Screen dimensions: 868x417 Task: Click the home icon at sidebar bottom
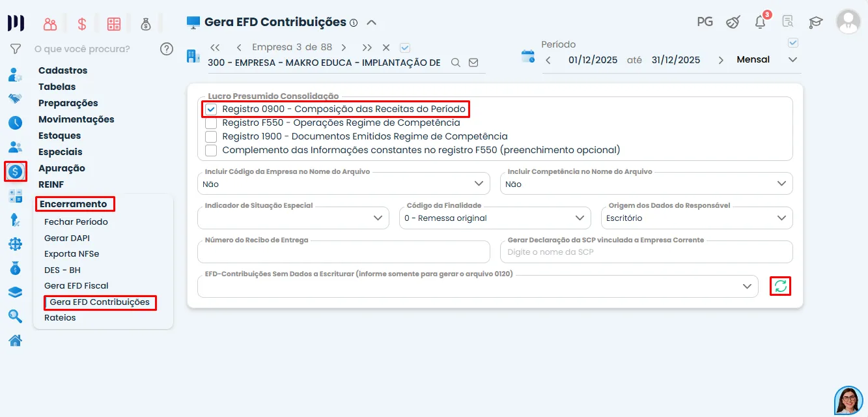point(16,340)
